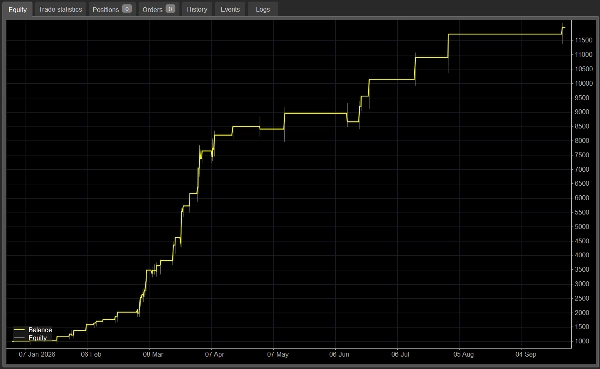This screenshot has width=600, height=369.
Task: Click the yellow Balance line swatch in legend
Action: point(19,330)
